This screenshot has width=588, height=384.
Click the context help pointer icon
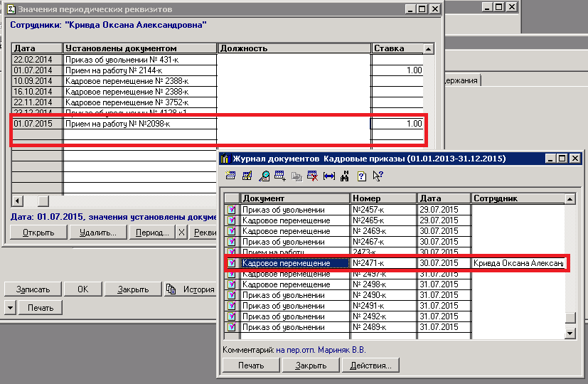click(x=378, y=176)
